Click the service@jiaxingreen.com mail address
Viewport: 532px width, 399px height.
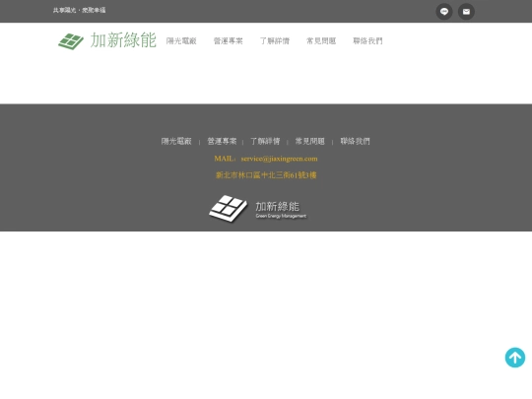click(279, 159)
